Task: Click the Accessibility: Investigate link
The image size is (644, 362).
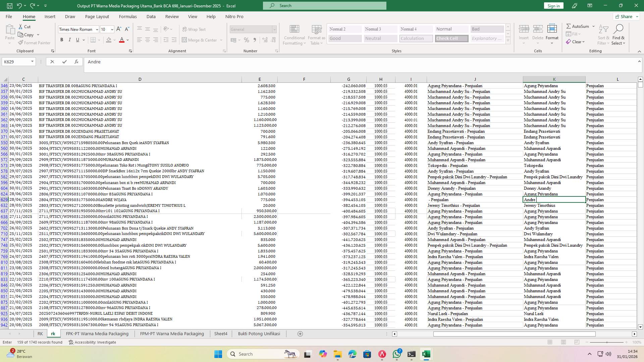Action: click(x=96, y=342)
